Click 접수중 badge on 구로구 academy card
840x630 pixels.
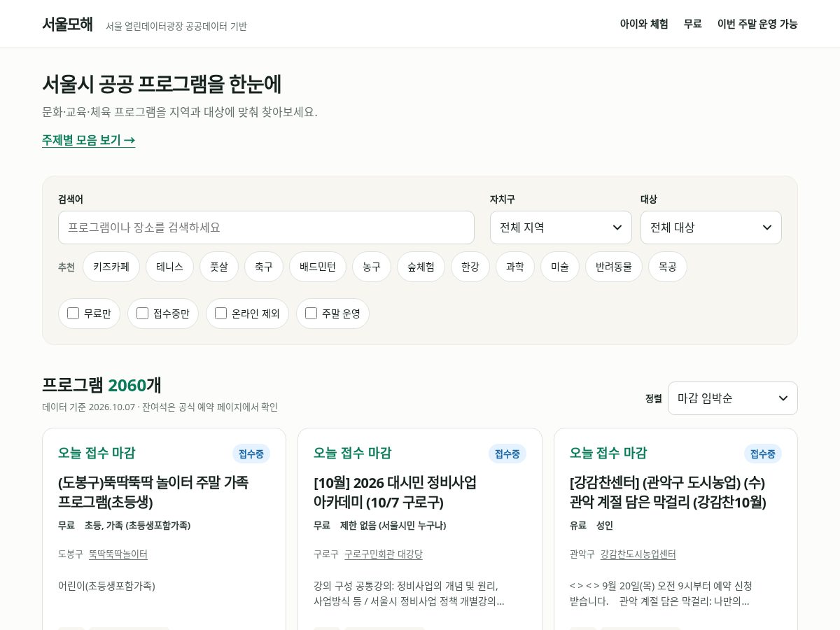coord(507,454)
